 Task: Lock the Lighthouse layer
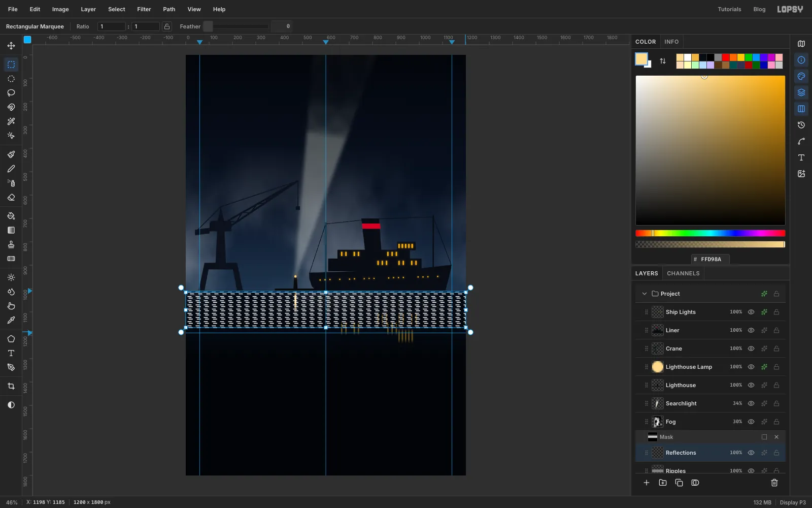click(776, 385)
